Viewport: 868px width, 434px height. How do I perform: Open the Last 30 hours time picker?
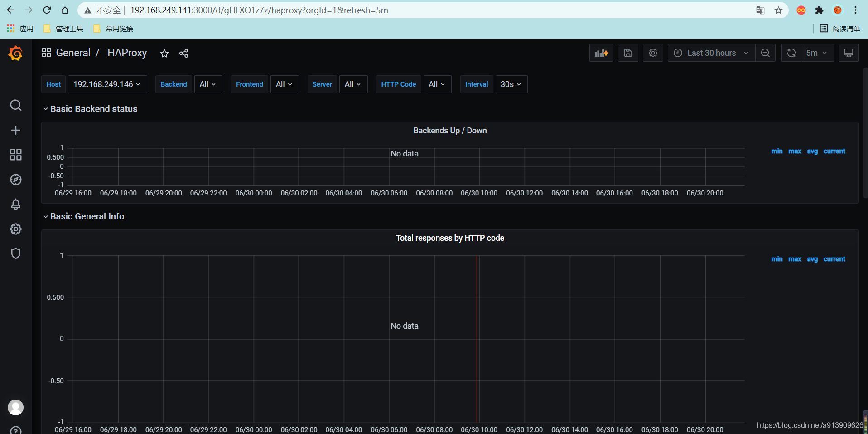pyautogui.click(x=711, y=53)
